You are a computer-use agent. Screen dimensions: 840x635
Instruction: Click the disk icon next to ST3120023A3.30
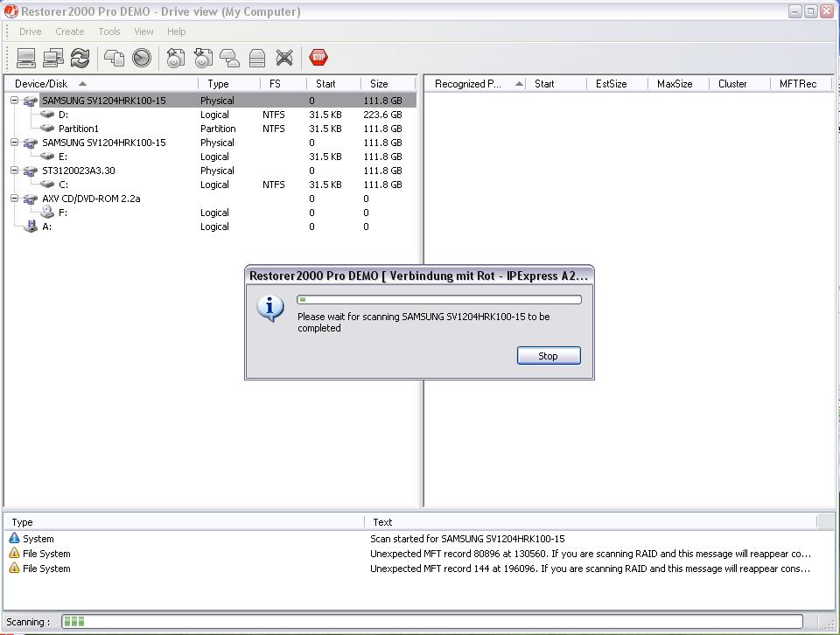31,171
